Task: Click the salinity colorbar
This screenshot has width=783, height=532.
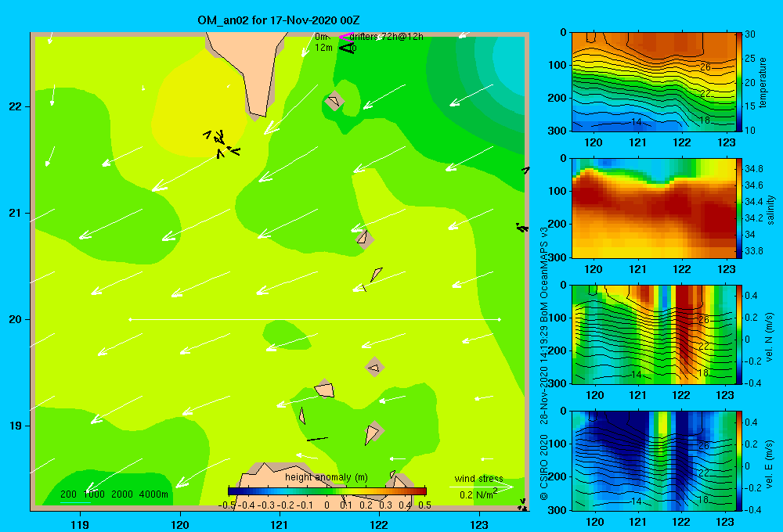Action: [x=738, y=208]
